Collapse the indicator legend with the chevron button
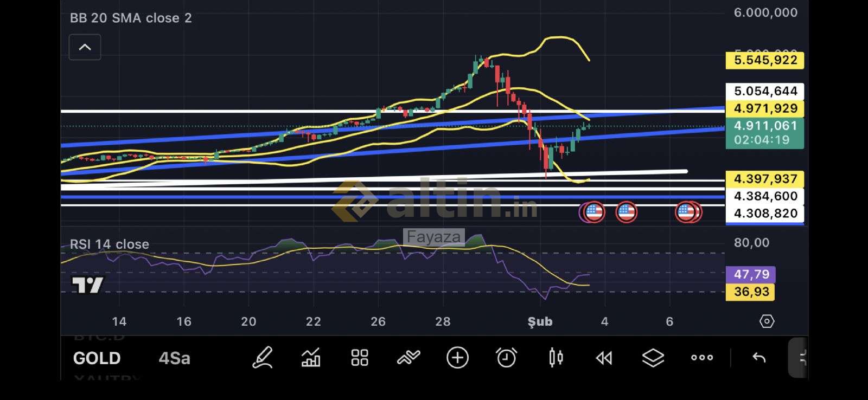Viewport: 868px width, 400px height. 85,47
